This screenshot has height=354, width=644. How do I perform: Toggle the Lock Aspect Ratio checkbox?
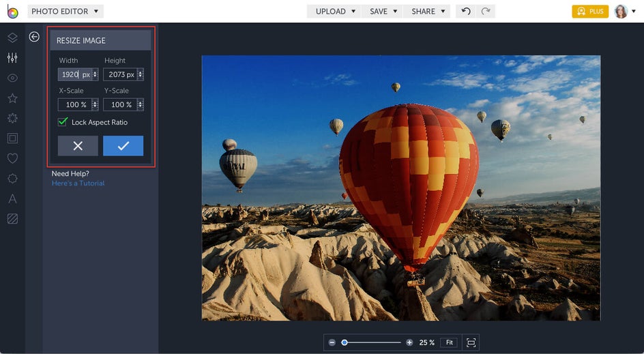click(63, 122)
